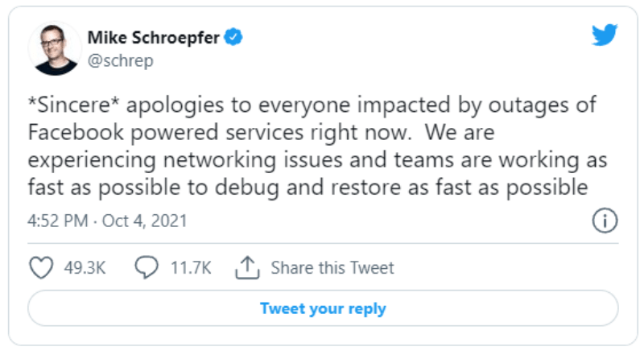Click the blue verified badge
This screenshot has height=355, width=644.
pos(235,37)
